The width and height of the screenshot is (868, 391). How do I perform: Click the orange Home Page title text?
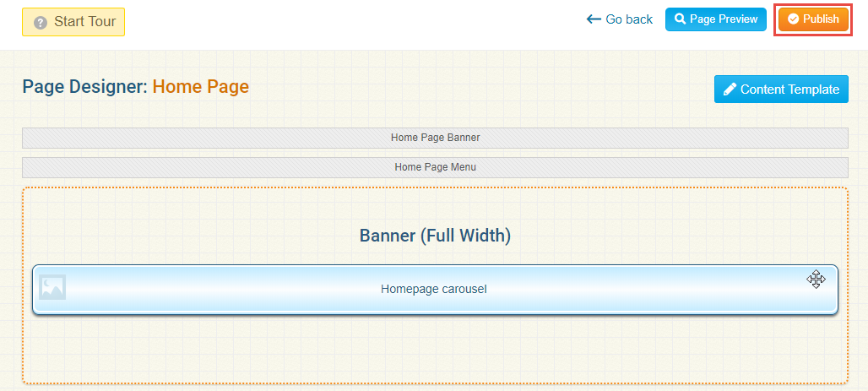(x=200, y=87)
